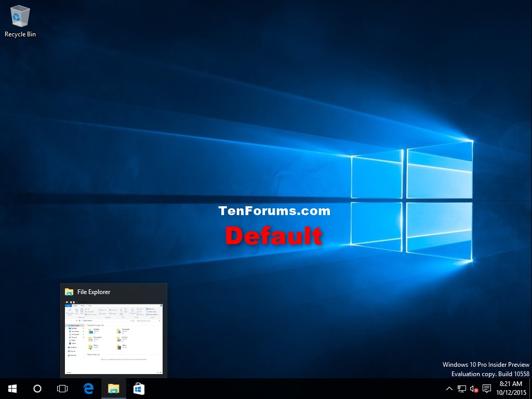Select the View tab in the previewed ribbon
The image size is (532, 399).
click(x=90, y=305)
